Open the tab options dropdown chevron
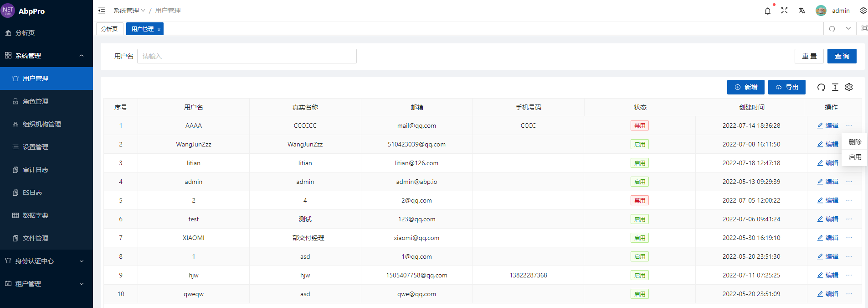868x308 pixels. pos(848,29)
